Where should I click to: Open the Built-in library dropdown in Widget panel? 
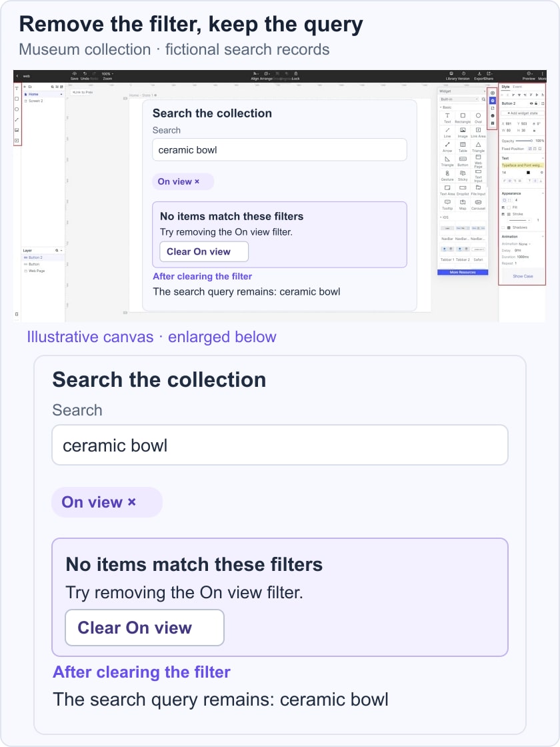click(459, 99)
